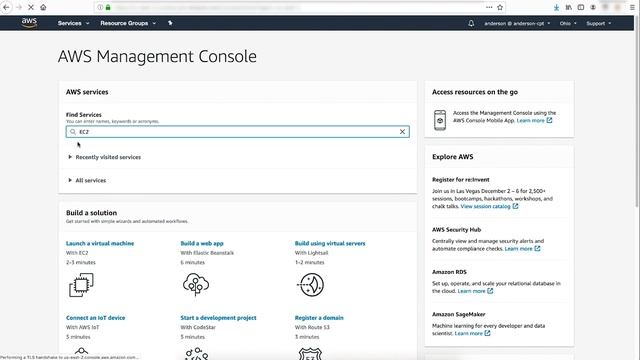Clear the EC2 search text with X

pos(402,132)
